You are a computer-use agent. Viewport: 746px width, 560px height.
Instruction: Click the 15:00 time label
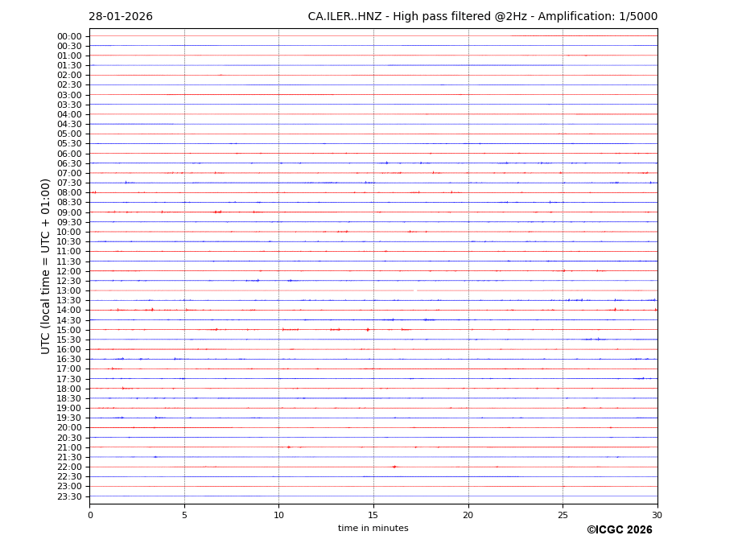coord(69,330)
